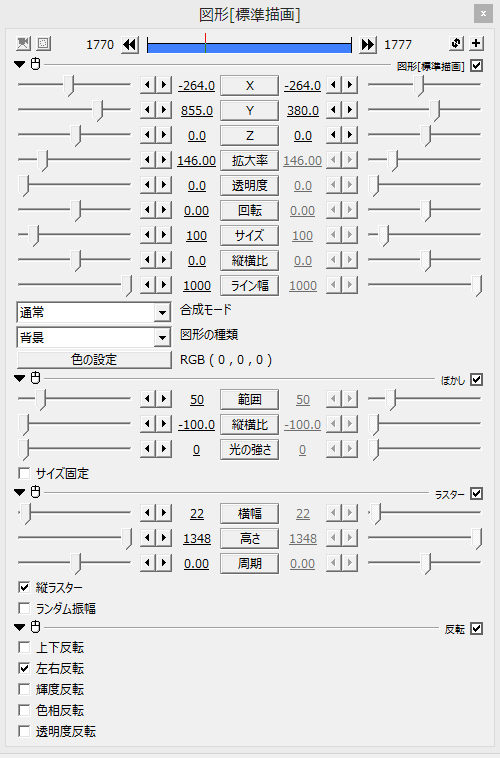
Task: Increment the left X value with right arrow
Action: point(164,85)
